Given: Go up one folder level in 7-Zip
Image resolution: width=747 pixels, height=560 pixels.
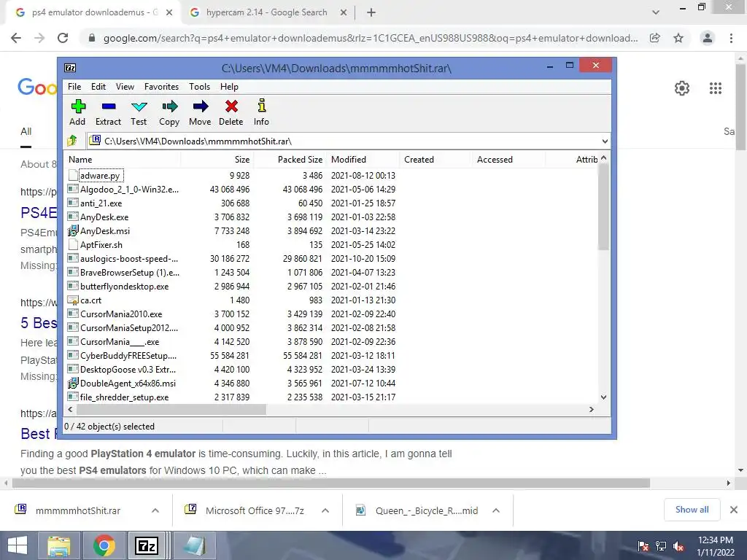Looking at the screenshot, I should pos(72,141).
